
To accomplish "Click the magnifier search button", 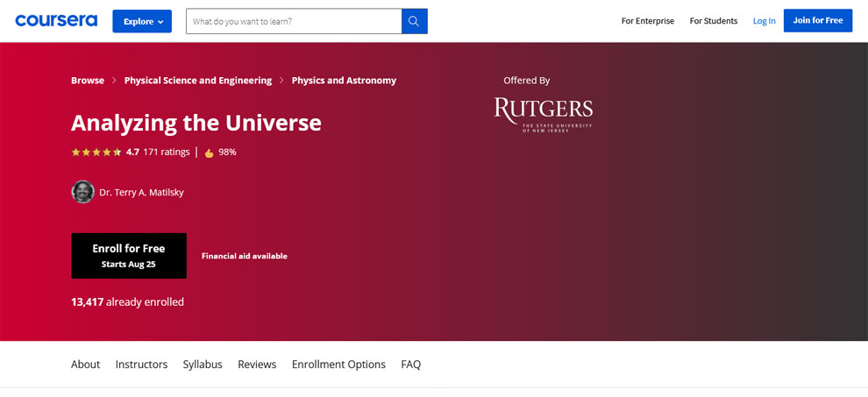I will tap(414, 21).
